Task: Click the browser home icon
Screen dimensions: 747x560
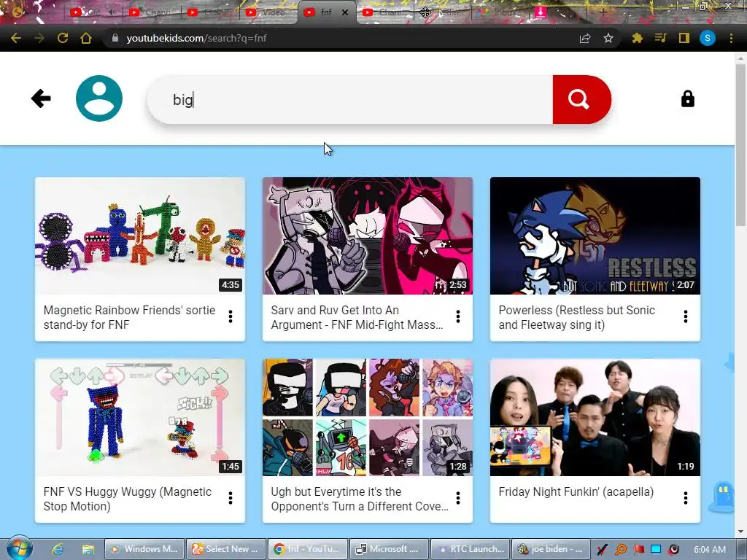Action: tap(86, 38)
